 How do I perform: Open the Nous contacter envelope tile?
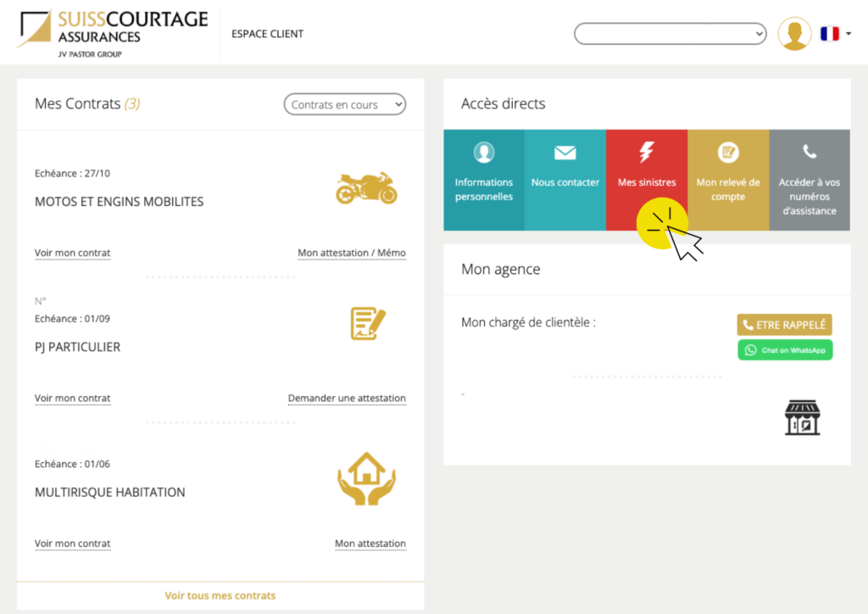565,180
